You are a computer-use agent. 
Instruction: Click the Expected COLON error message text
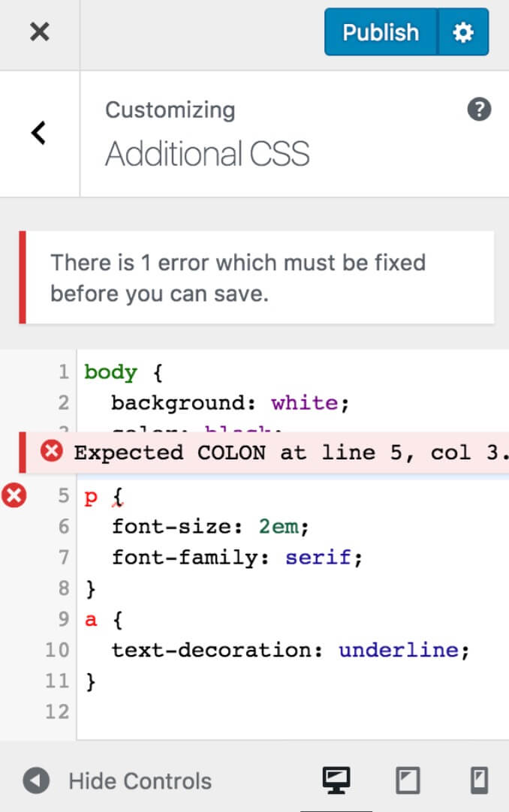(291, 453)
